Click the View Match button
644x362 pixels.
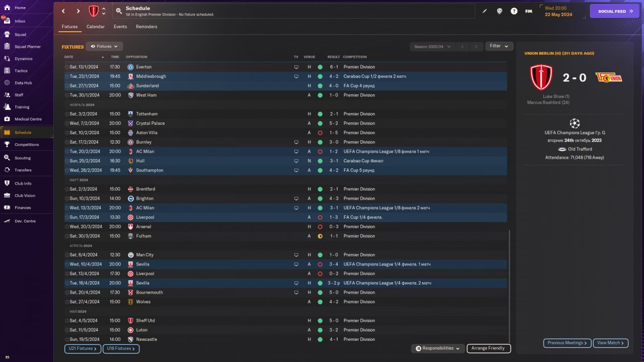[x=611, y=343]
